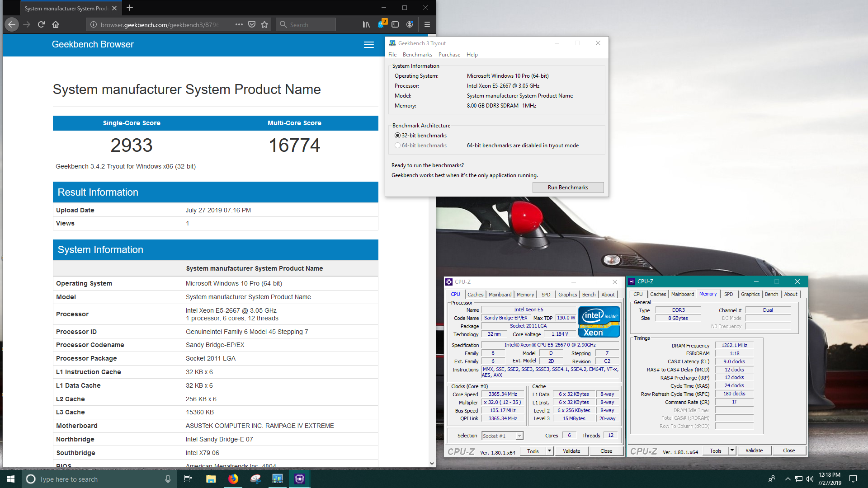Open the Help menu in Geekbench
The height and width of the screenshot is (488, 868).
pos(472,55)
